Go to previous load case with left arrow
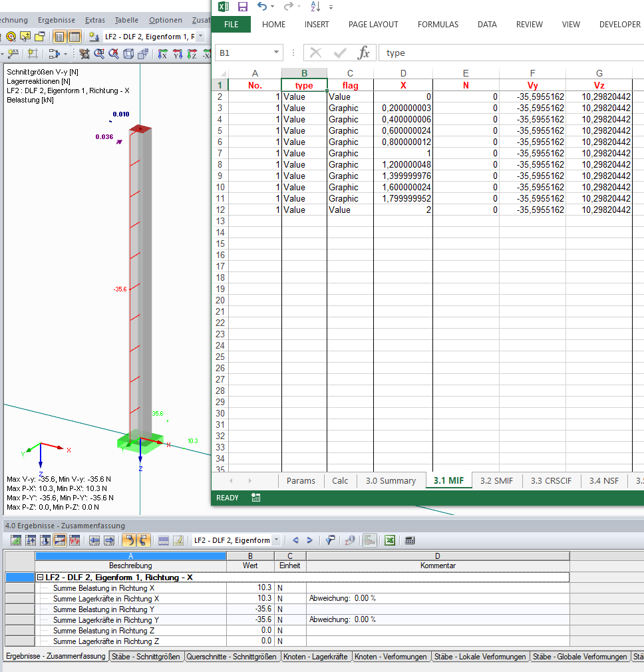 pos(295,540)
